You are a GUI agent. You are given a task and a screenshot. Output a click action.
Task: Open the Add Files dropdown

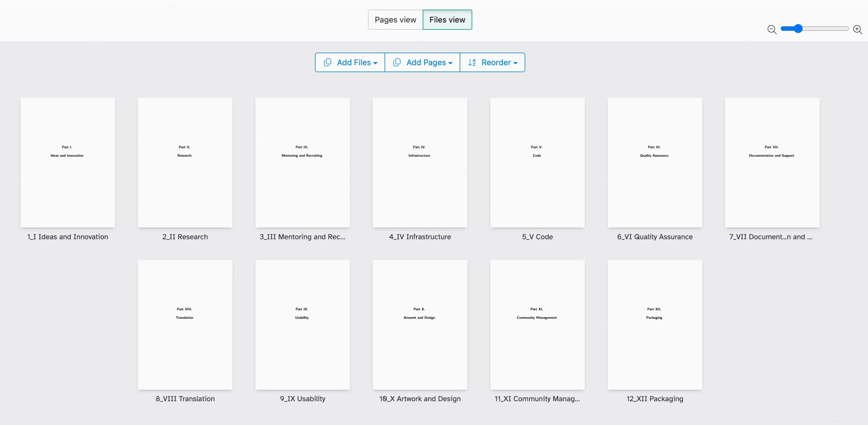click(x=350, y=63)
